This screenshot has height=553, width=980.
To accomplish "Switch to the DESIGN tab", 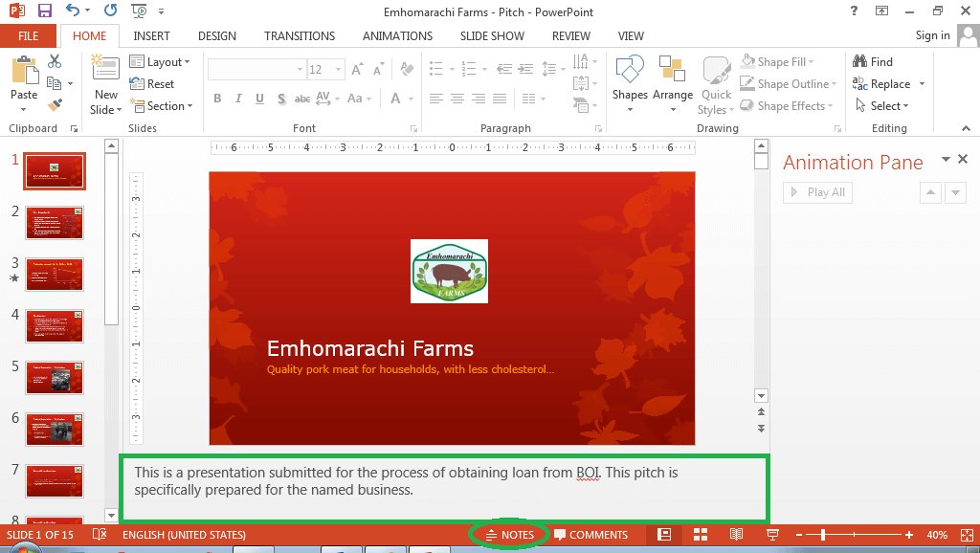I will 217,35.
